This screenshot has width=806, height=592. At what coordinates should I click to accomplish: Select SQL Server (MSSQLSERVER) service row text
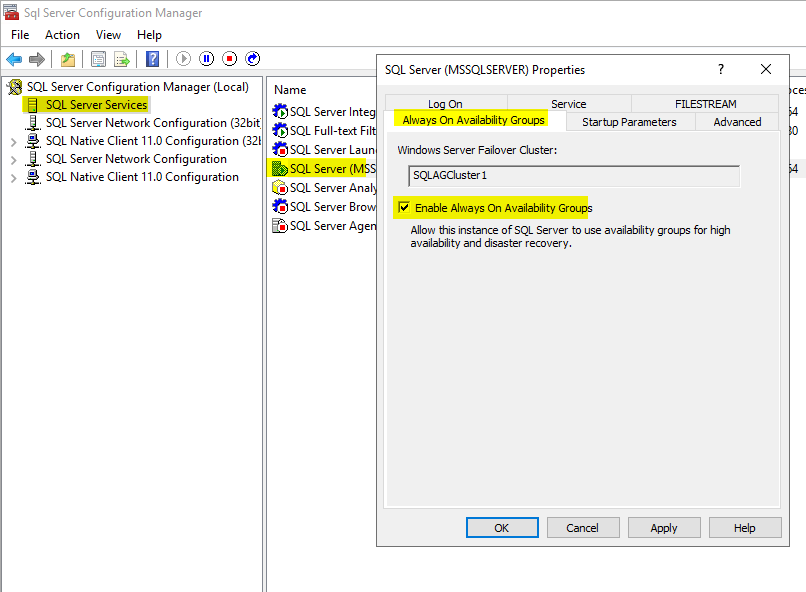pos(333,169)
